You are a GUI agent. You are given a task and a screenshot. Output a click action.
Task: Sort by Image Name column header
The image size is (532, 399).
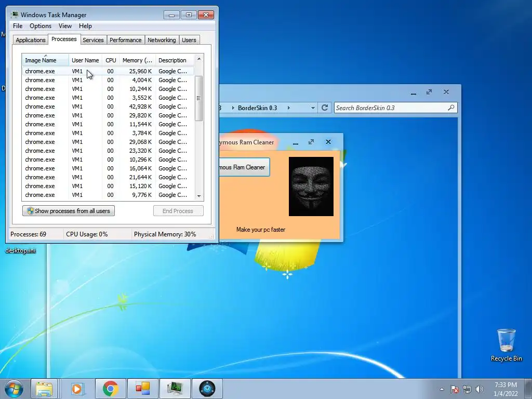coord(46,60)
